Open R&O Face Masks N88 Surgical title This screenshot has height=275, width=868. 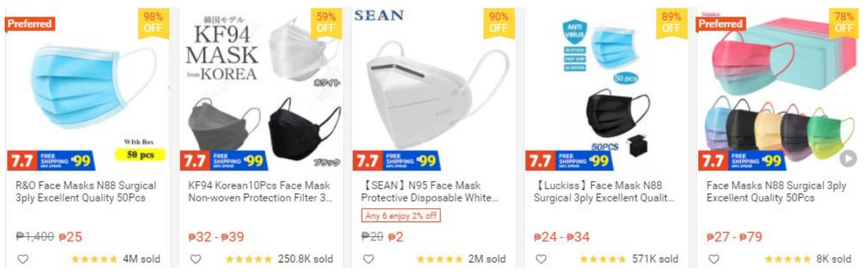(x=80, y=192)
